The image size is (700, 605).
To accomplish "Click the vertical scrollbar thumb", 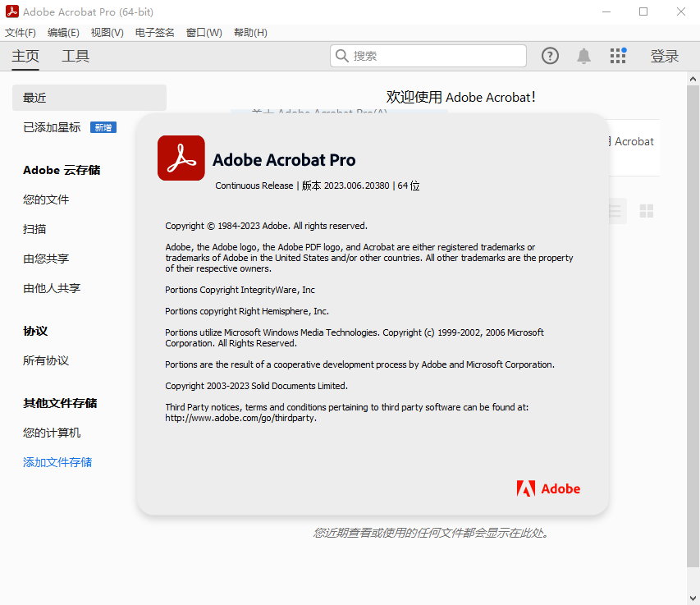I will 693,328.
